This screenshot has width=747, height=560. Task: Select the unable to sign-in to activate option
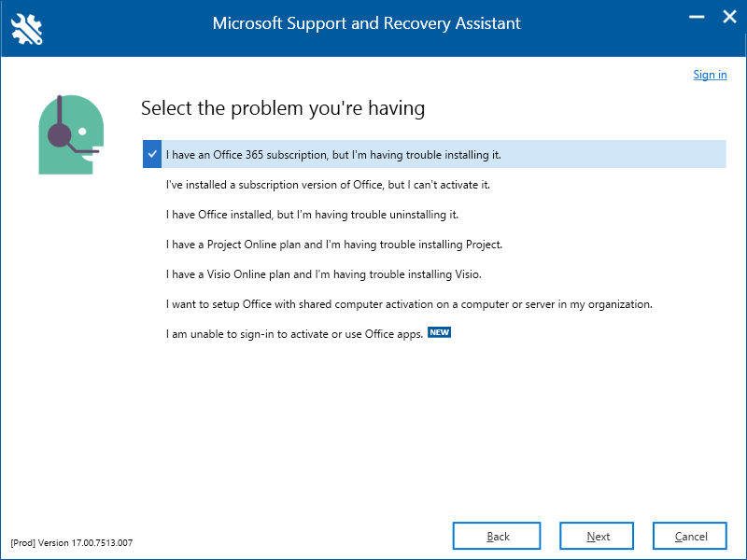click(294, 334)
